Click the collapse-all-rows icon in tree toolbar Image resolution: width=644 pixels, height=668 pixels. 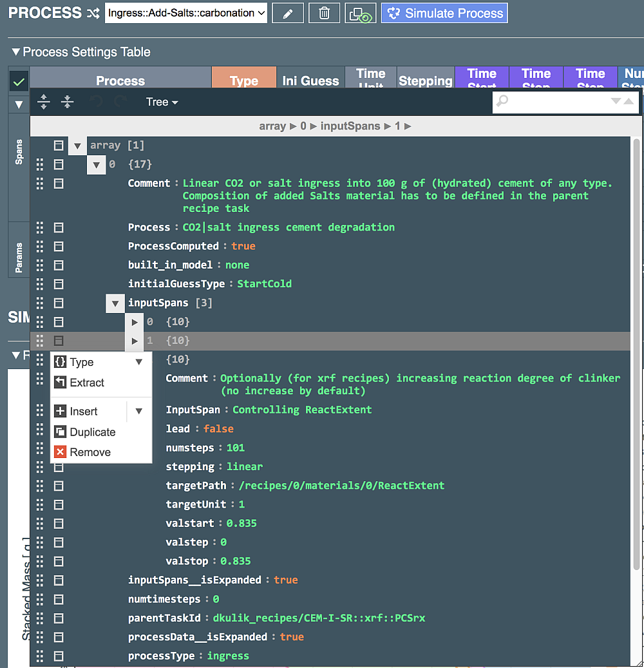pyautogui.click(x=67, y=102)
